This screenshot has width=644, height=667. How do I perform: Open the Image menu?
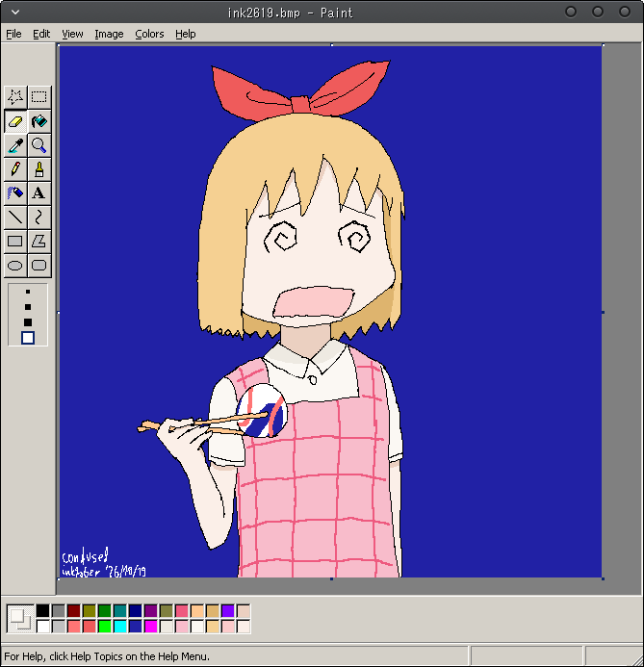point(109,34)
